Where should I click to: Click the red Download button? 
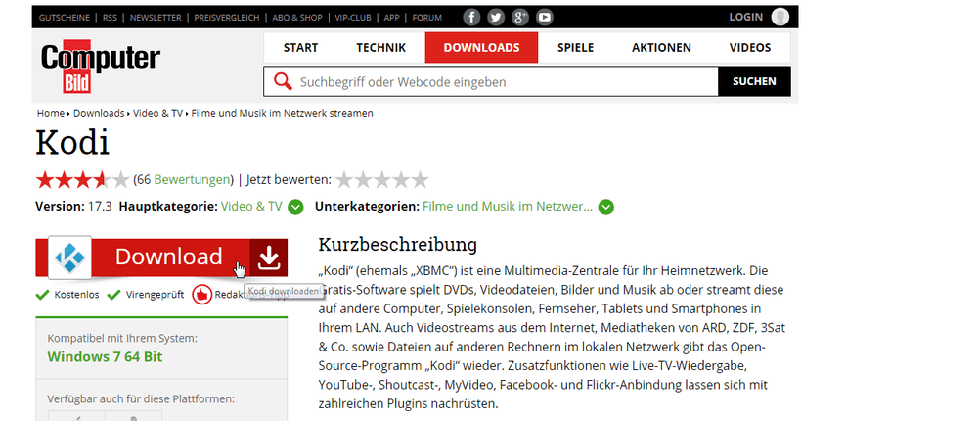click(x=169, y=257)
